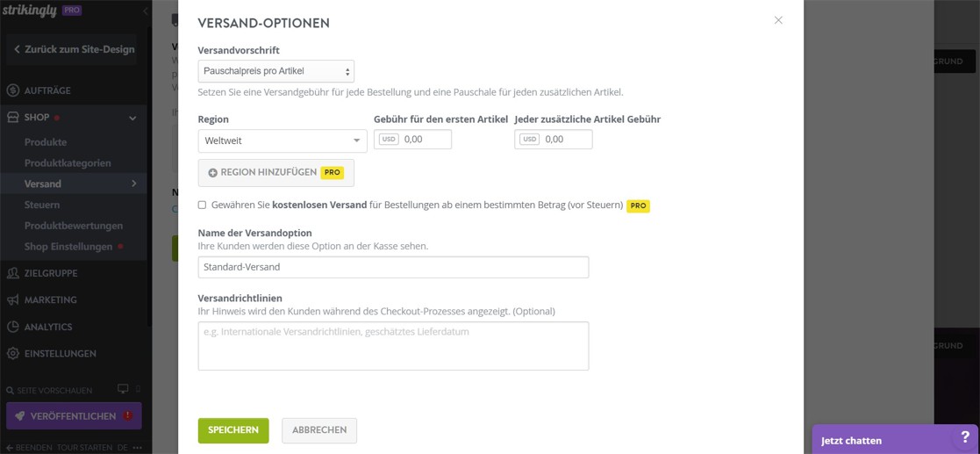Image resolution: width=980 pixels, height=454 pixels.
Task: Click the Region hinzufügen button
Action: point(275,173)
